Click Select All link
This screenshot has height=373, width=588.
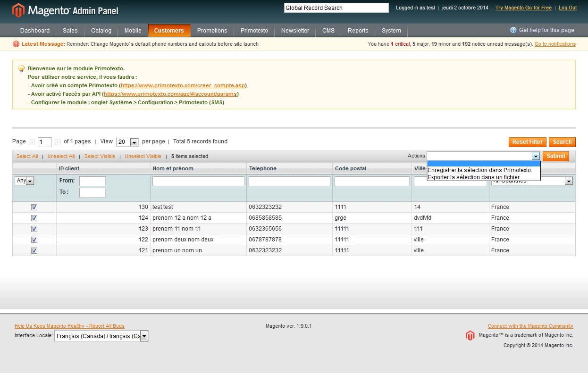click(27, 156)
